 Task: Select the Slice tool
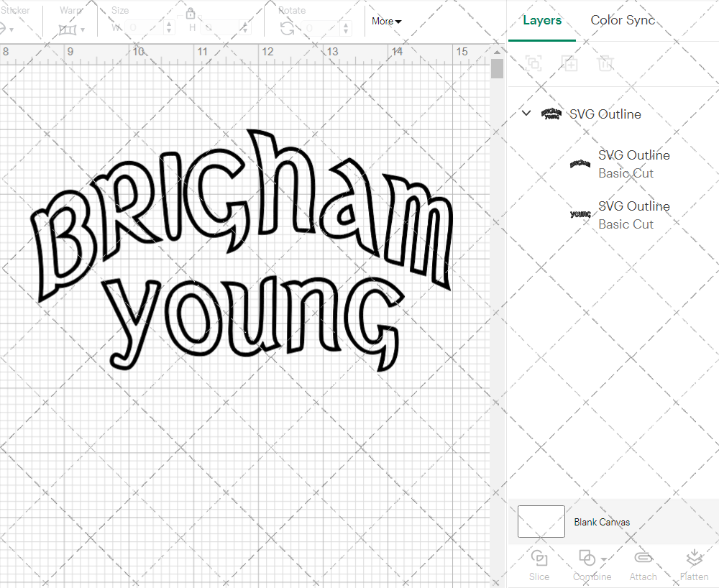pos(539,565)
